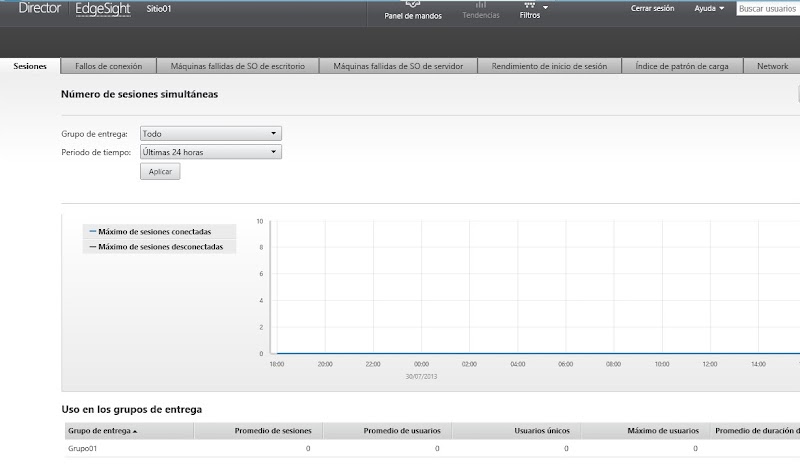This screenshot has width=800, height=471.
Task: Switch to Rendimiento de inicio de sesión tab
Action: click(549, 66)
